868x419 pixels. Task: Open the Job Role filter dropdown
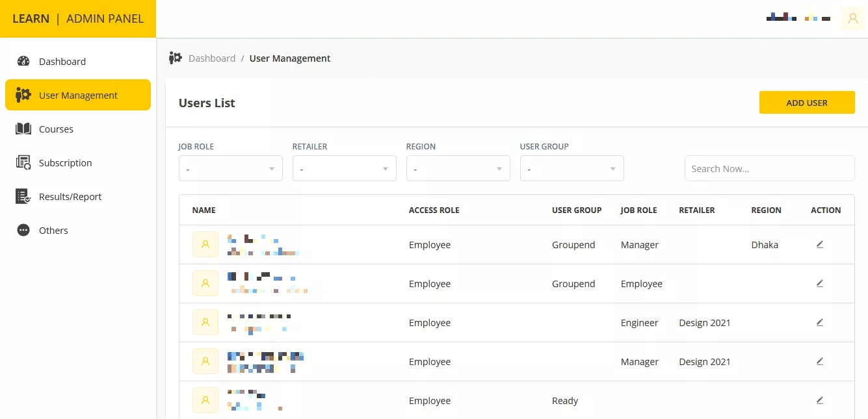tap(230, 169)
